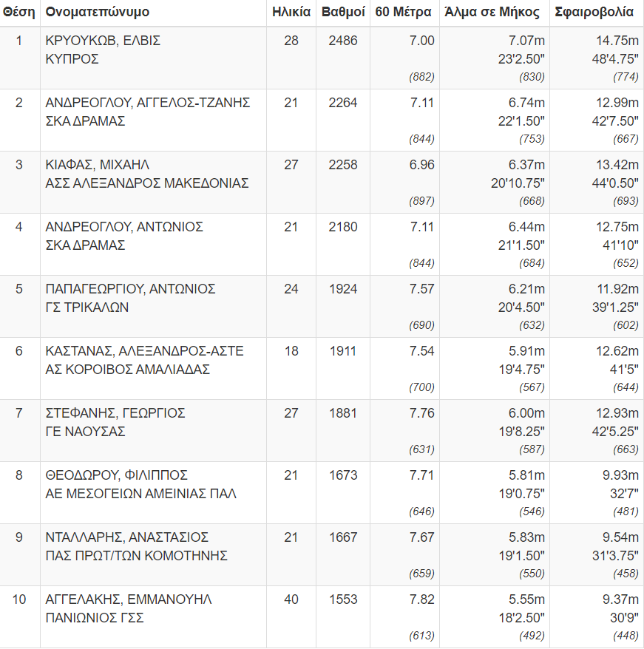
Task: Click club name ΠΑΝΙΩΝΙΟΣ ΓΣΣ
Action: (95, 618)
